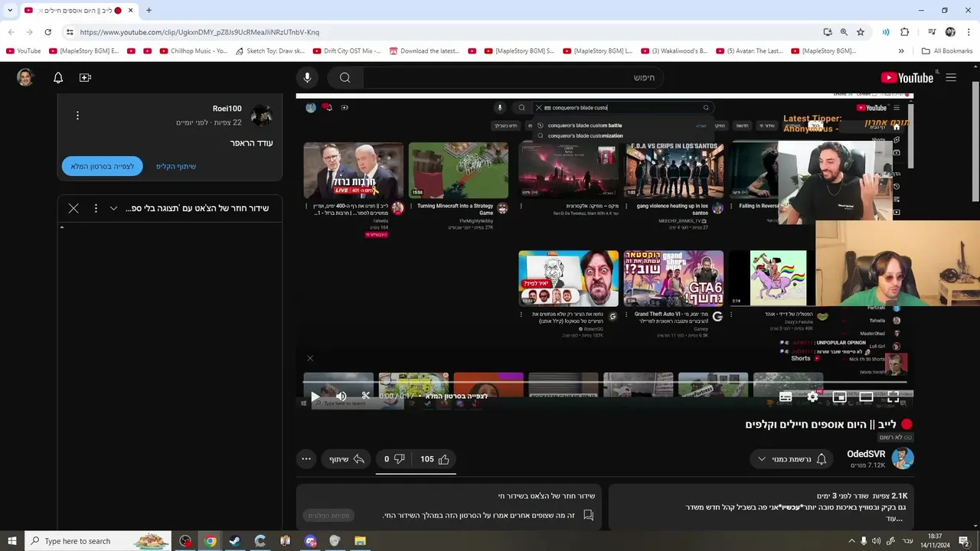Viewport: 980px width, 551px height.
Task: Click the YouTube search magnifier button
Action: tap(345, 77)
